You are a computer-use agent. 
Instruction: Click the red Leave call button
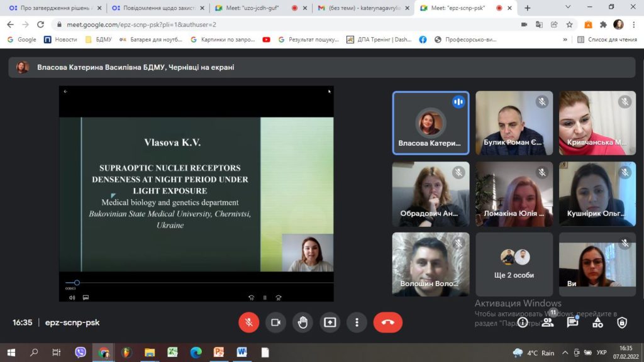pos(387,322)
